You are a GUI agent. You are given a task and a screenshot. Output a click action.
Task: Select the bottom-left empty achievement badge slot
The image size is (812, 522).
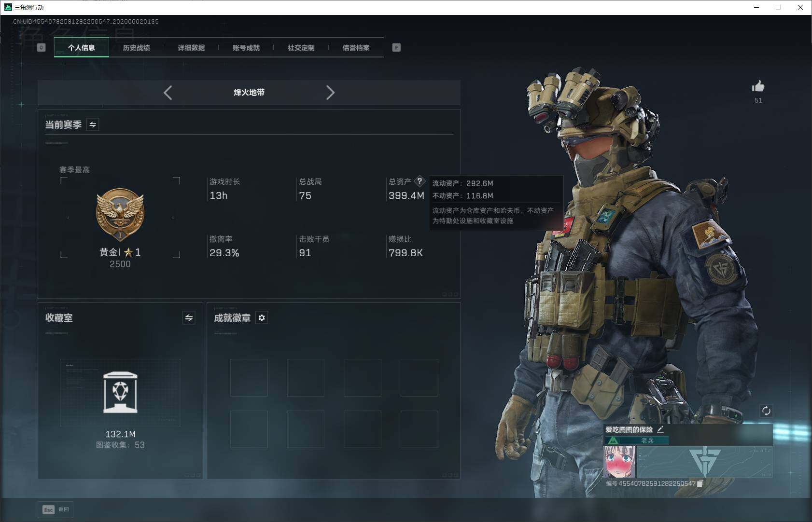point(249,429)
